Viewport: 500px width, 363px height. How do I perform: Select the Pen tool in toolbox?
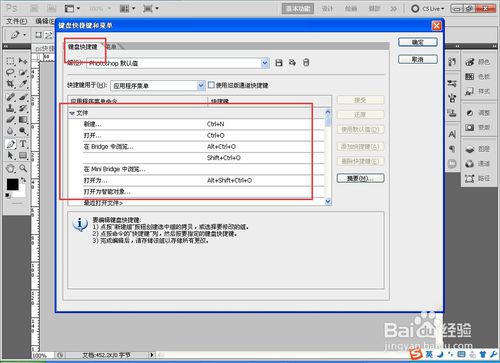10,144
